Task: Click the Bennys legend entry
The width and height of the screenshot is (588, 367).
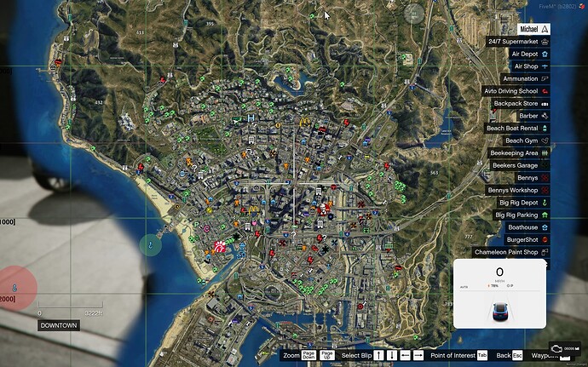Action: [533, 177]
